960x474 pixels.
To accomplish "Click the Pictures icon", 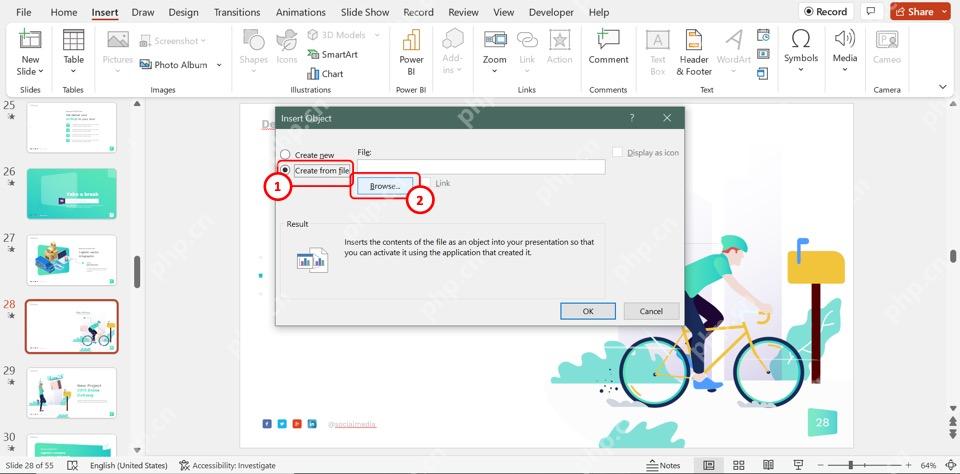I will [x=118, y=40].
